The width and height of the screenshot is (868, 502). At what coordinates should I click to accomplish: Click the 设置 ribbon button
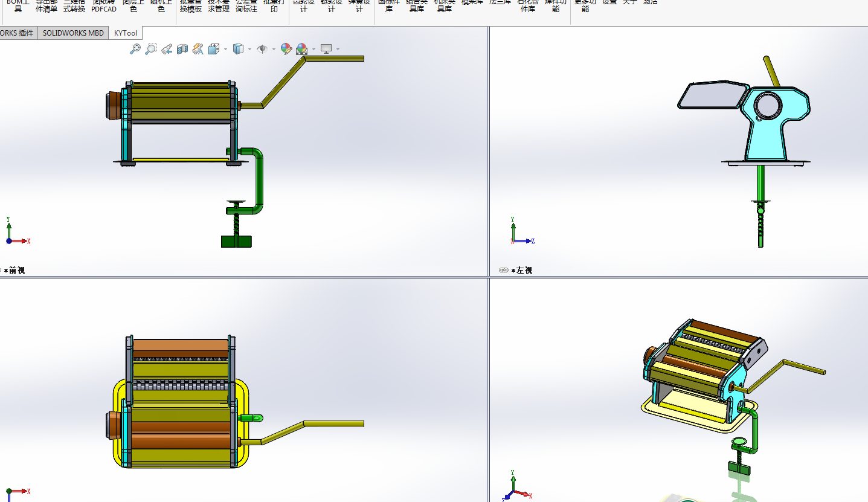pyautogui.click(x=610, y=2)
